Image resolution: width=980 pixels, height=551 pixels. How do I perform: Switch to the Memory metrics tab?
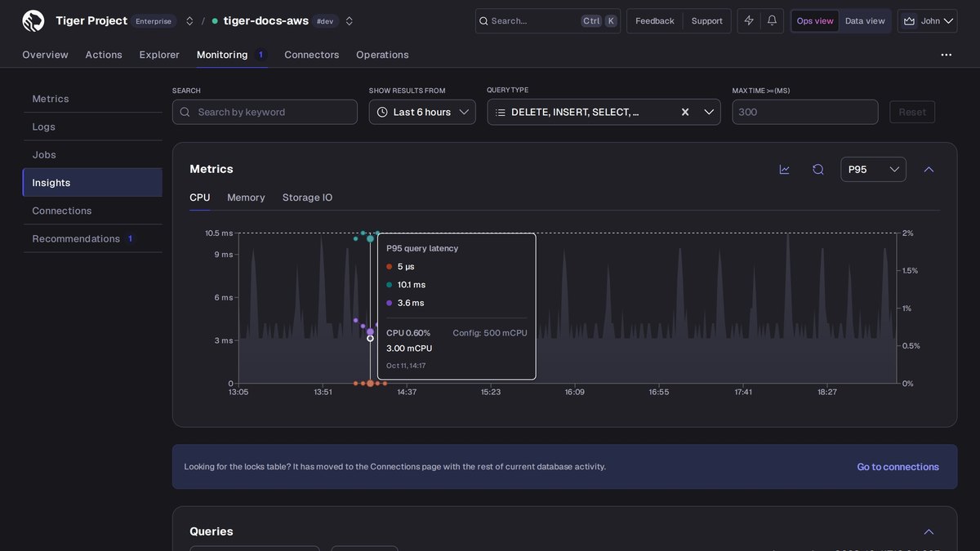pyautogui.click(x=246, y=198)
